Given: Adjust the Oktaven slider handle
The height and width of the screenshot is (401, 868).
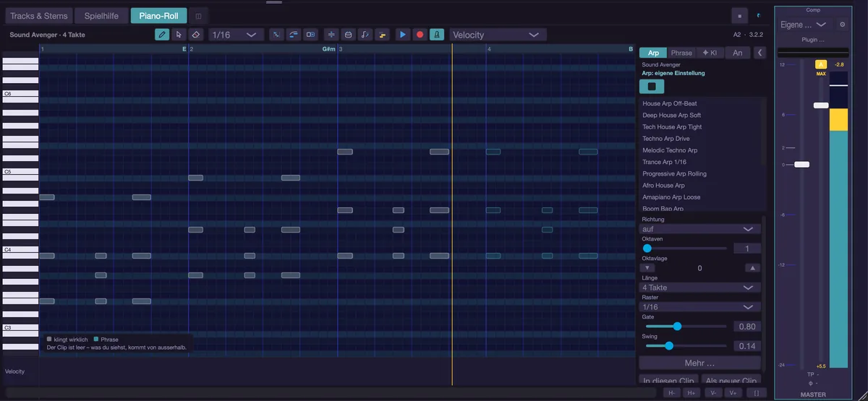Looking at the screenshot, I should [647, 249].
